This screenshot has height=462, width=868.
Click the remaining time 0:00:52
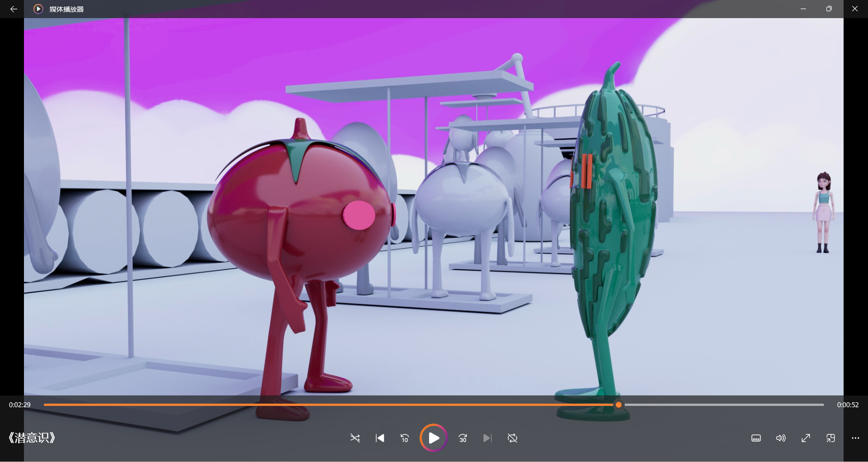[848, 405]
